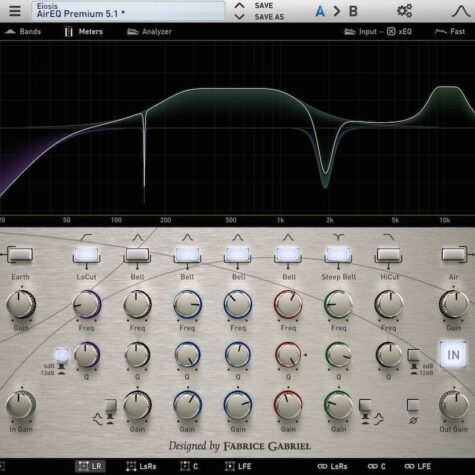Toggle the Steep Bell band button

[338, 255]
